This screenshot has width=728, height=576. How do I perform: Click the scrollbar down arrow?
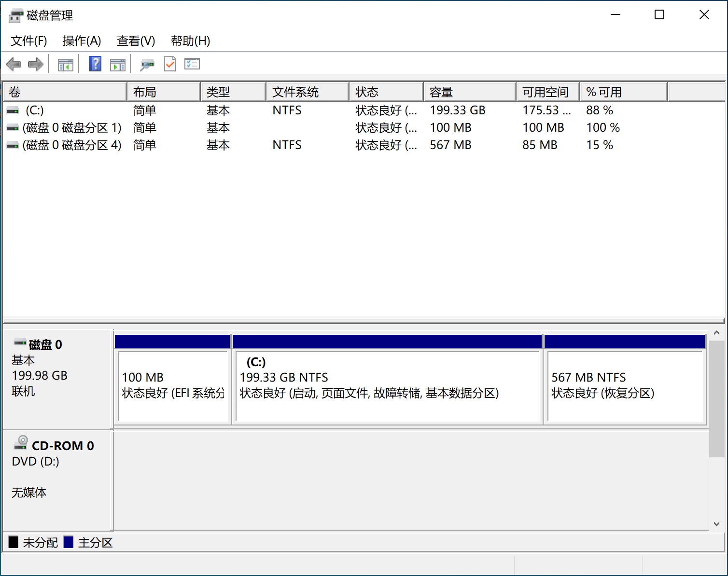[x=716, y=524]
